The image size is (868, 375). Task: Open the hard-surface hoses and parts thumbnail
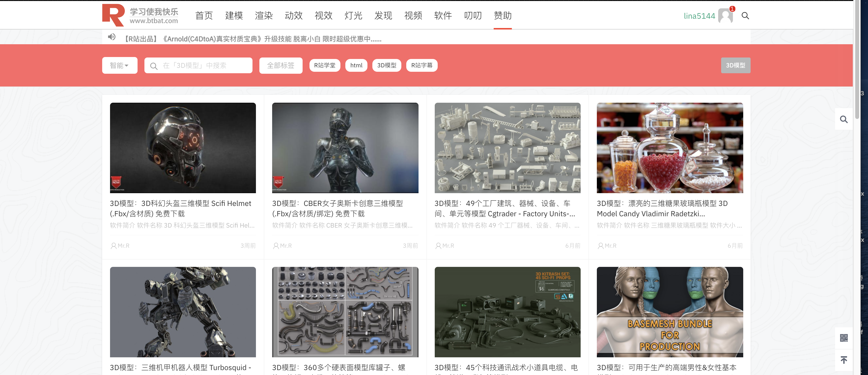pos(345,312)
